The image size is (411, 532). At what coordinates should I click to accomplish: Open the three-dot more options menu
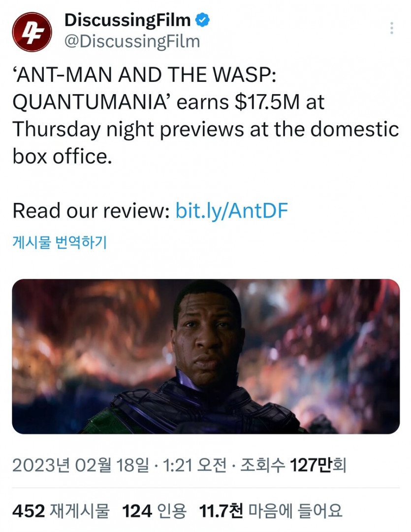pyautogui.click(x=392, y=28)
